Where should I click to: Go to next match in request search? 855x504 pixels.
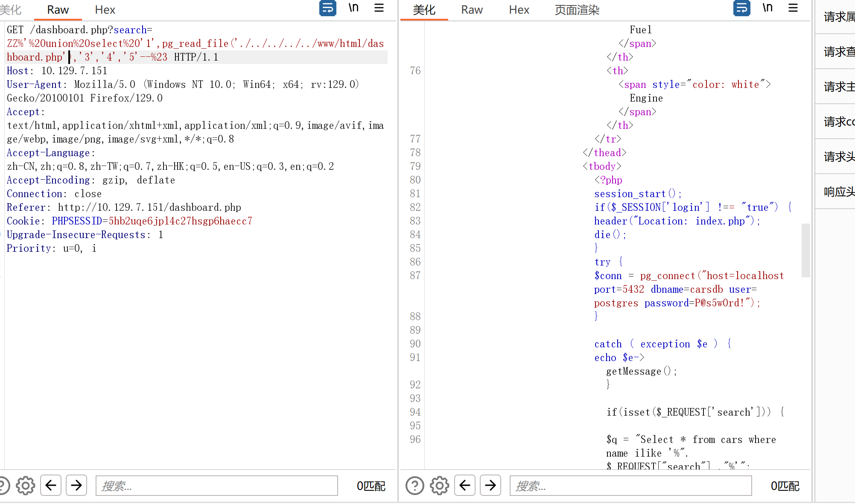76,485
